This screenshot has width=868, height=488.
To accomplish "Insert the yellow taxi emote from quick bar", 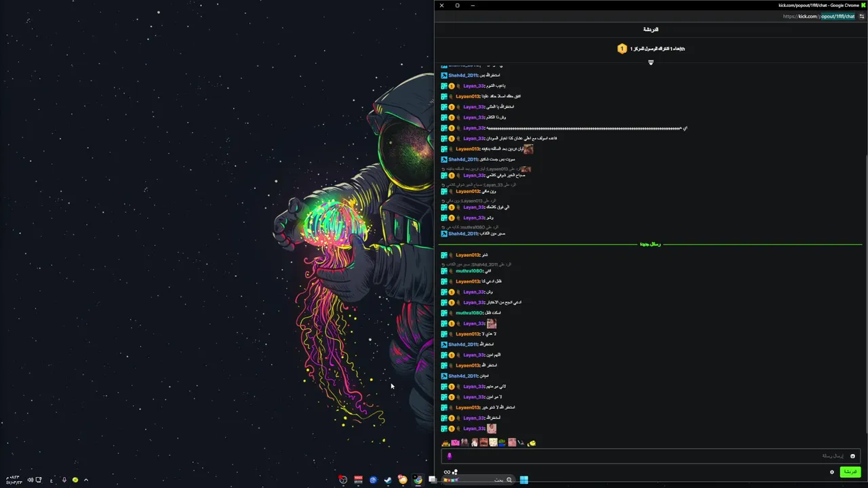I will point(446,443).
